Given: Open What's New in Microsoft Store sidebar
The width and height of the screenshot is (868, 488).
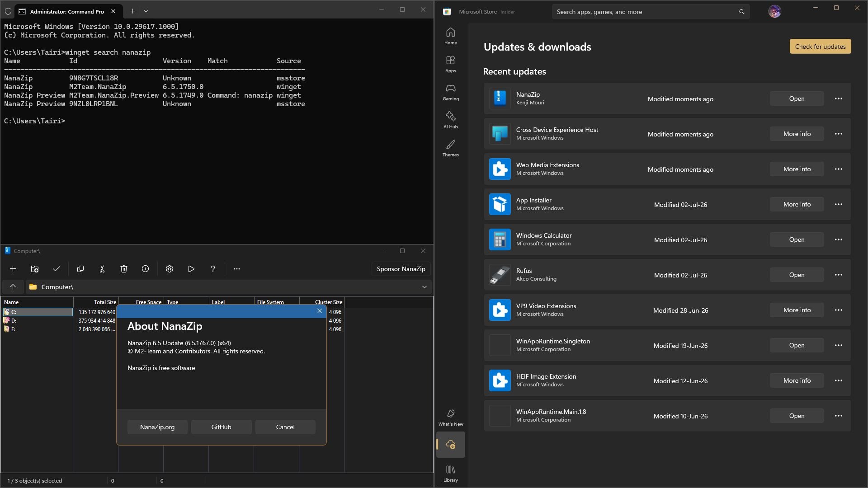Looking at the screenshot, I should [451, 418].
